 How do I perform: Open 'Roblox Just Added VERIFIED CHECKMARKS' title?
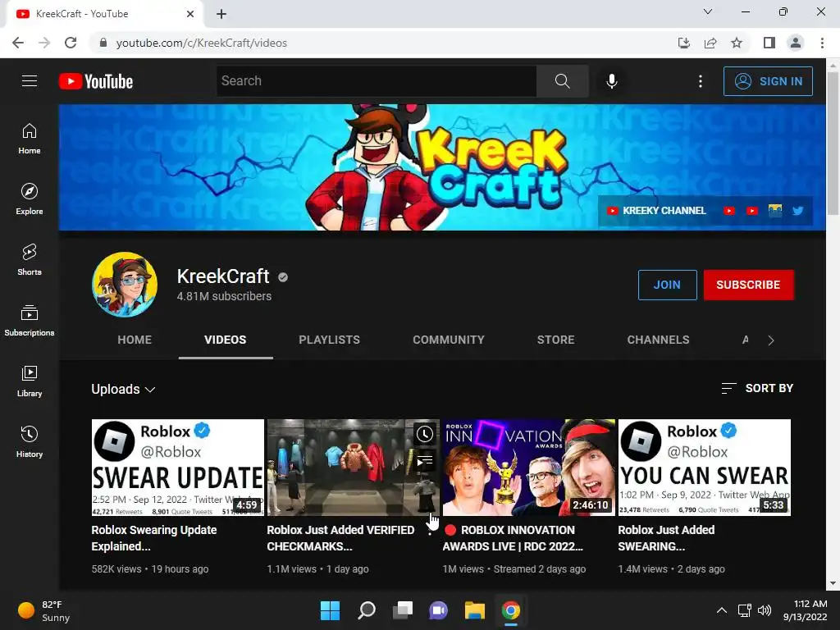click(340, 538)
